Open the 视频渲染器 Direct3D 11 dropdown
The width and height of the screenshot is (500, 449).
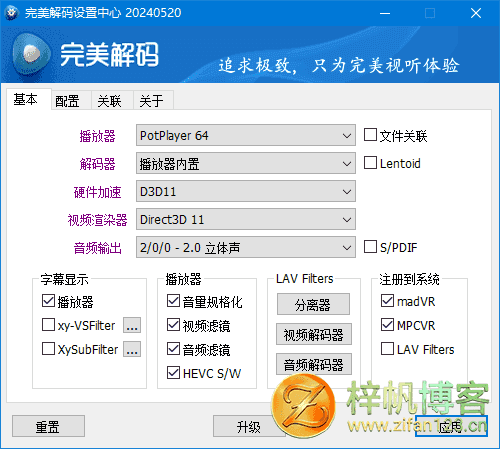(246, 219)
